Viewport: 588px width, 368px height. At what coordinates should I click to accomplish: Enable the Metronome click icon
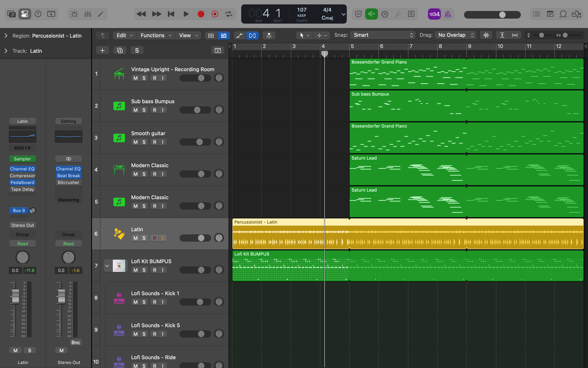448,14
